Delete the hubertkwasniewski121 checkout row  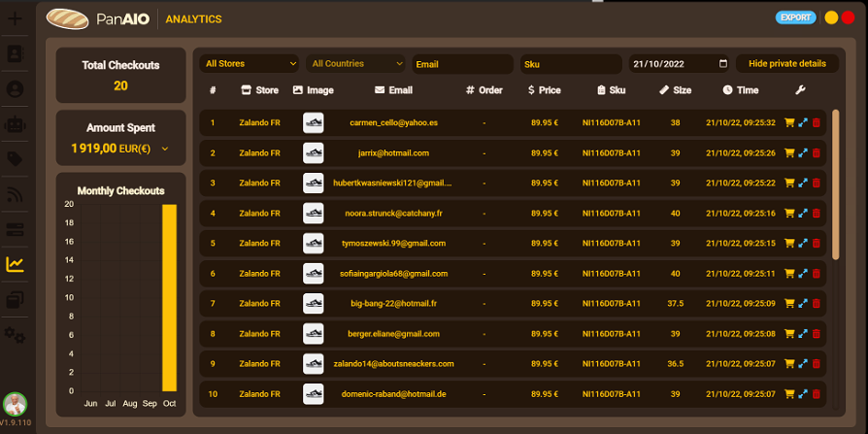click(x=816, y=183)
